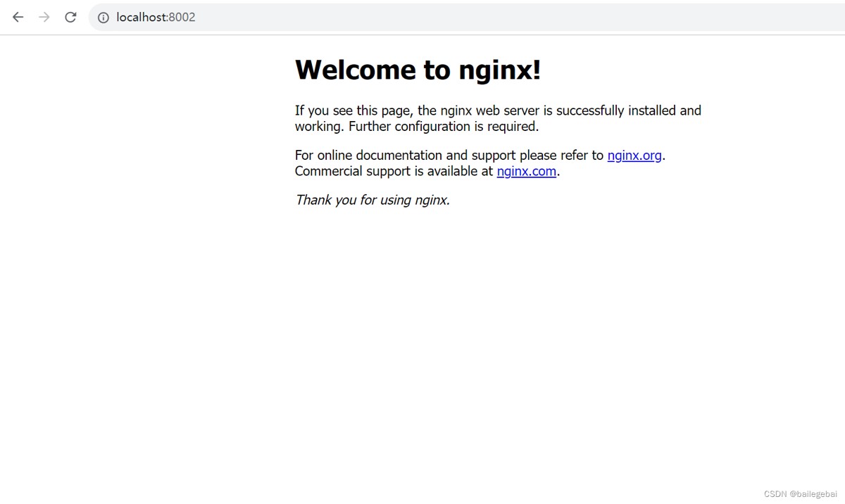Click the port number 8002 in the URL
This screenshot has width=845, height=504.
[x=182, y=18]
